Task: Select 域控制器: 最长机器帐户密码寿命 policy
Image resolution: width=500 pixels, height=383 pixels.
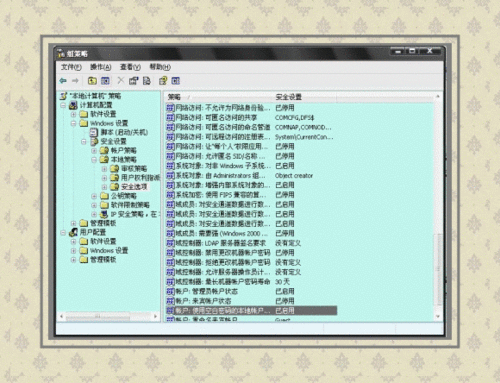Action: pos(223,282)
